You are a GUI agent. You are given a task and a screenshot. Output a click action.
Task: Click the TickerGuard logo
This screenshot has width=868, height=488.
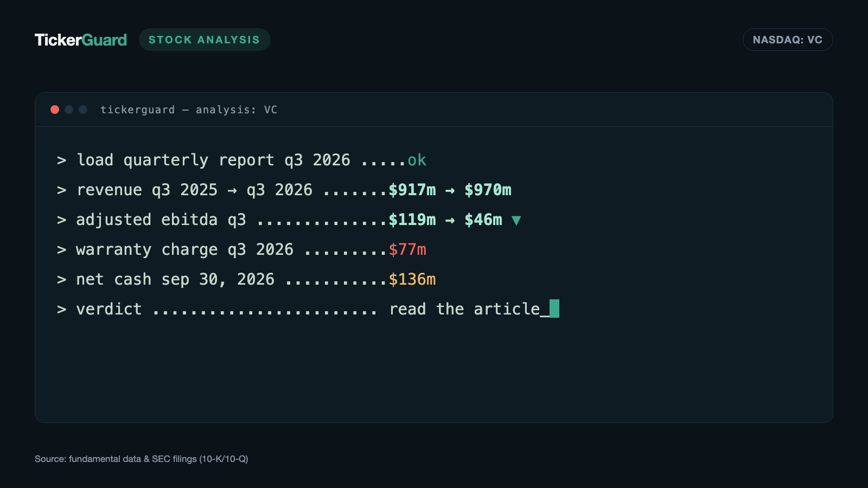[x=81, y=40]
